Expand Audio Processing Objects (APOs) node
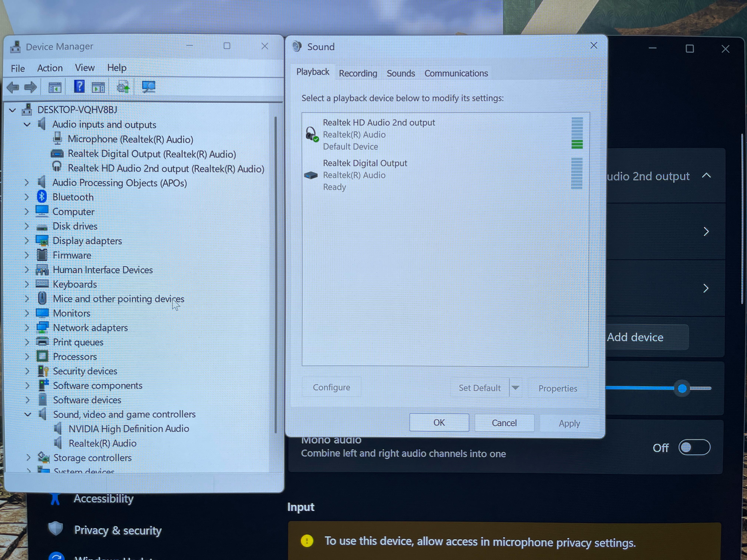 point(26,183)
